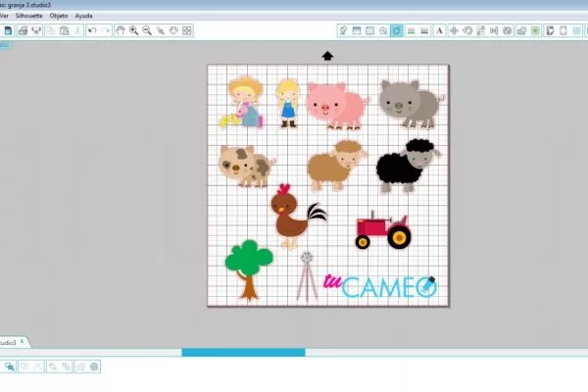Open the Text style A panel
The image size is (588, 392).
(x=439, y=30)
